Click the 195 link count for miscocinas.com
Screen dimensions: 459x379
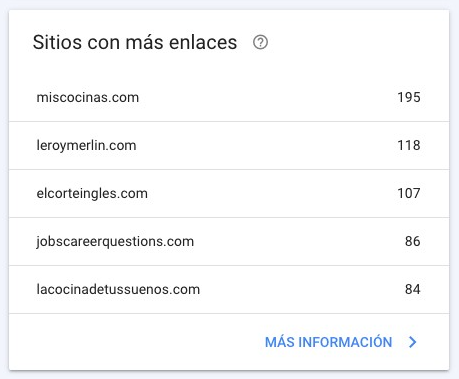point(409,97)
